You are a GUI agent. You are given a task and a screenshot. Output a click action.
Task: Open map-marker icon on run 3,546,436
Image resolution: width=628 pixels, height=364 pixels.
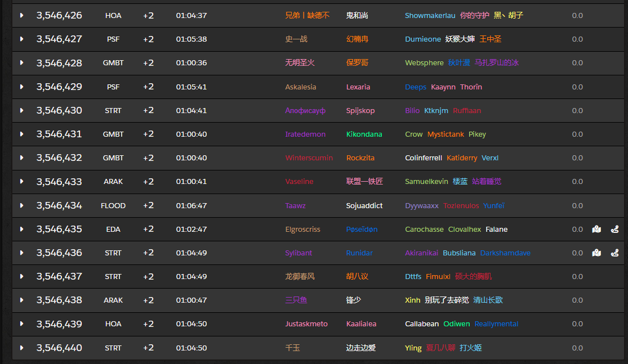click(596, 253)
